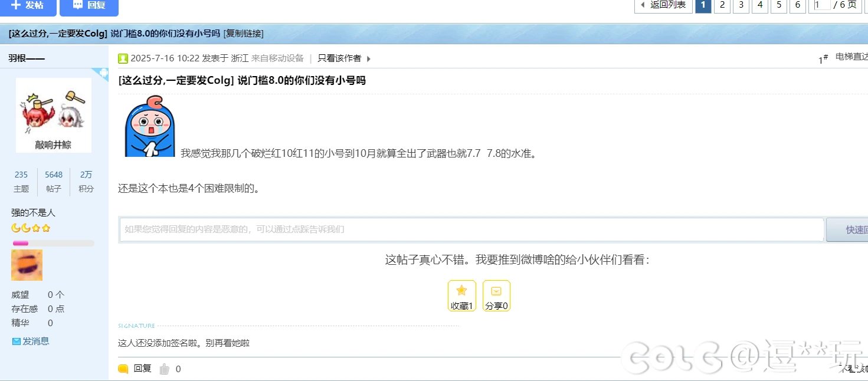The image size is (868, 381).
Task: Click the page number jump input box
Action: pos(820,5)
